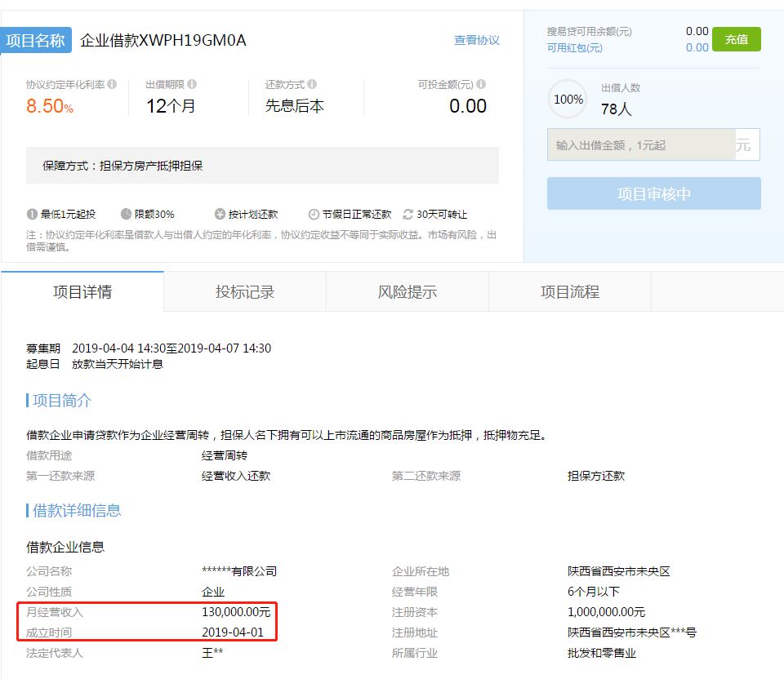Click info icon beside 协议约定年化利率
The height and width of the screenshot is (679, 784).
pos(112,84)
